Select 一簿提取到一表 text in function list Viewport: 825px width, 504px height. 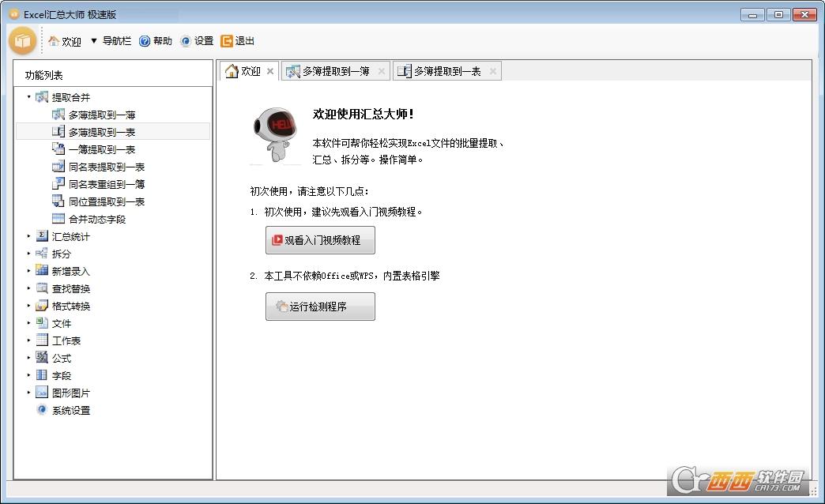[x=102, y=149]
